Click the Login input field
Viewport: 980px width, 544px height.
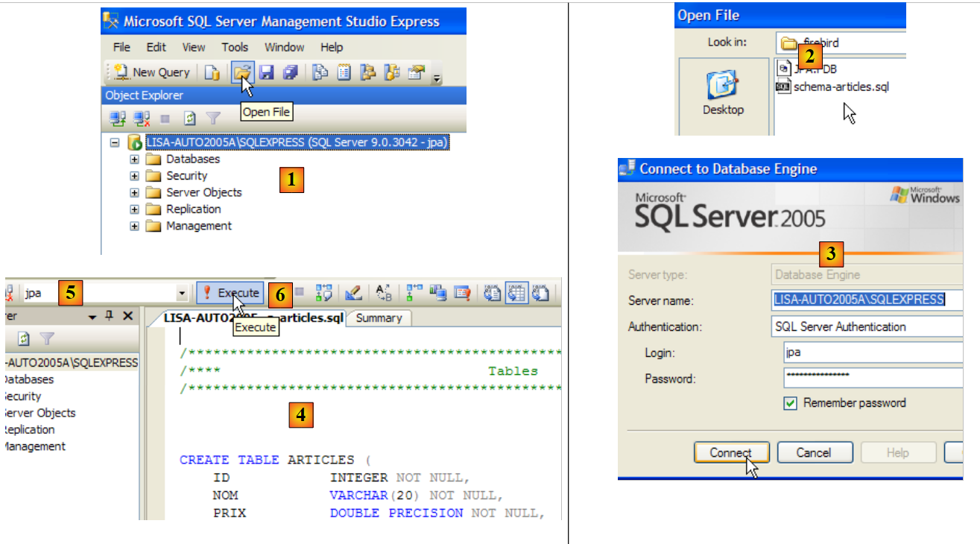pyautogui.click(x=872, y=352)
